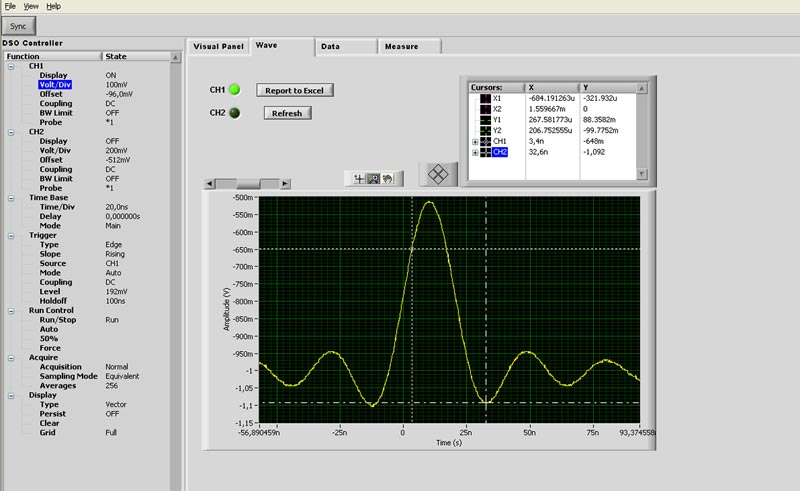Expand the CH2 row in the Cursors list
800x491 pixels.
coord(475,153)
